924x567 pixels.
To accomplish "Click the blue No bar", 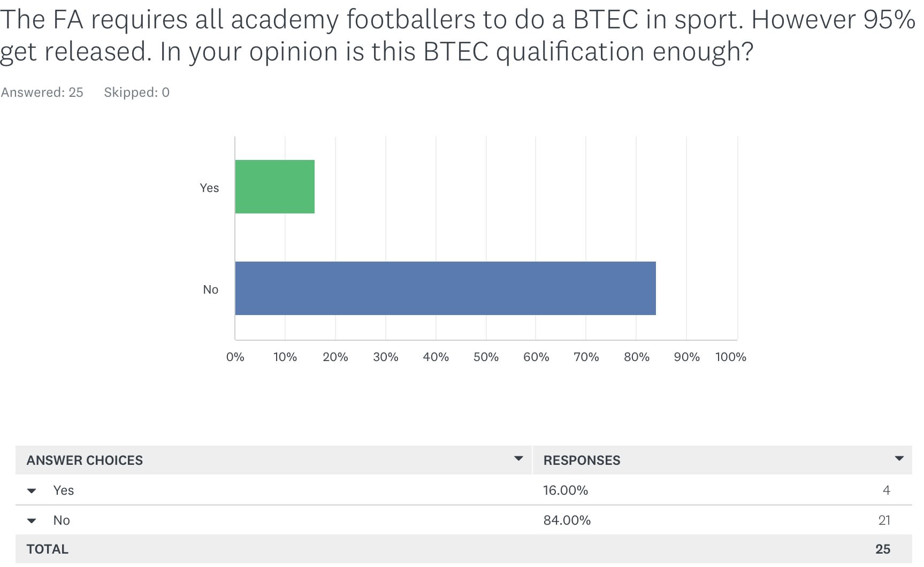I will [445, 288].
